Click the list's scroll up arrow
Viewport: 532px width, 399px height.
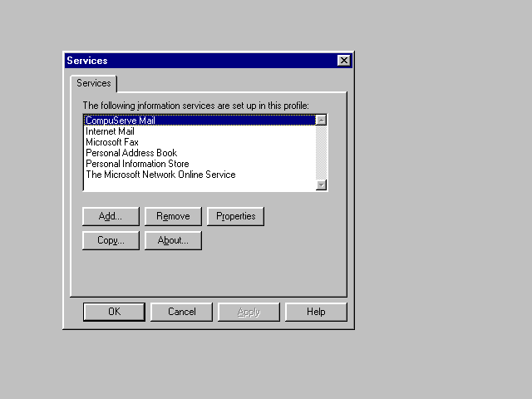322,121
